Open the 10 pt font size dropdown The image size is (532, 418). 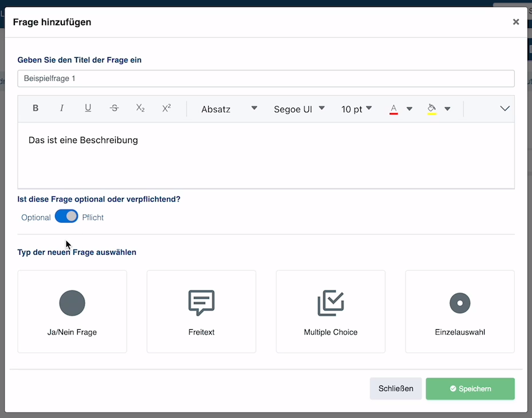pyautogui.click(x=356, y=109)
